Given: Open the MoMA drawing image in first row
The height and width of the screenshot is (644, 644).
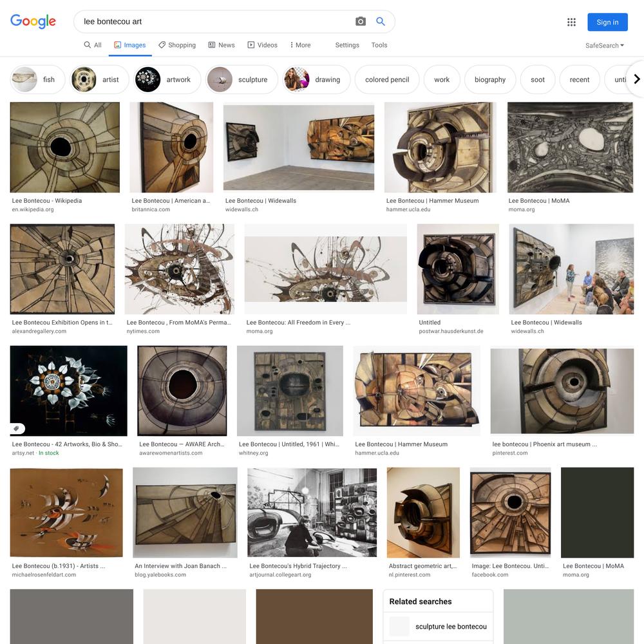Looking at the screenshot, I should point(570,147).
